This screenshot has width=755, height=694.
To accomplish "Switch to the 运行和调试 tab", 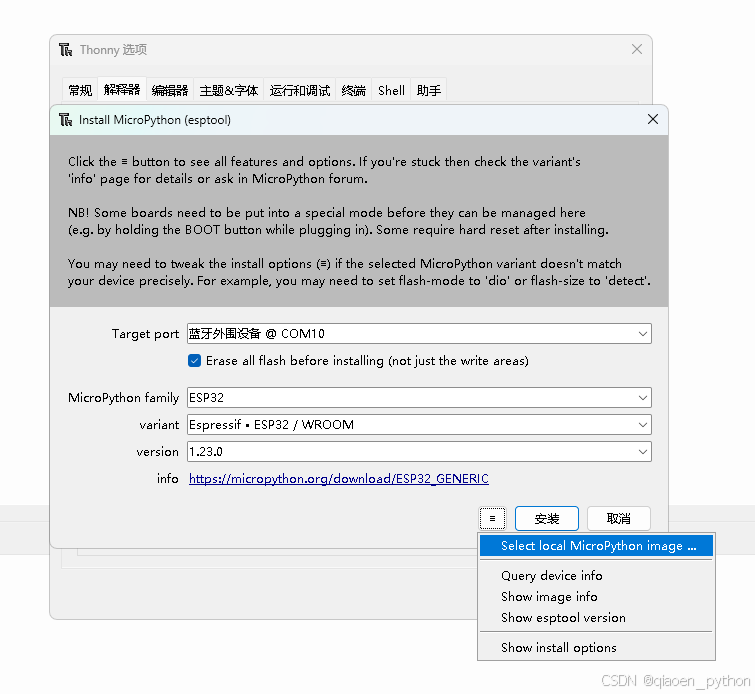I will [299, 90].
